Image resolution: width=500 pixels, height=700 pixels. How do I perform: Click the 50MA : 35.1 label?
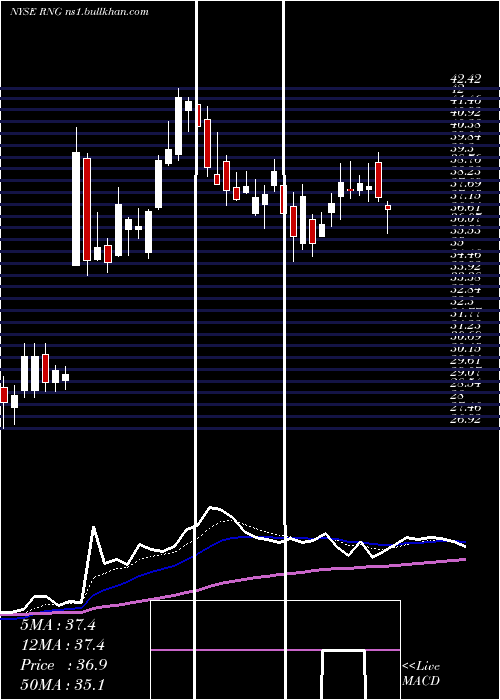coord(62,685)
